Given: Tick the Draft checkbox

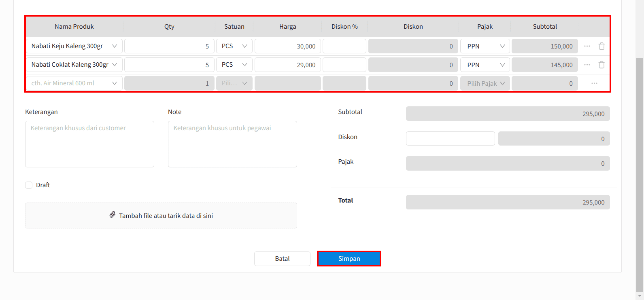Looking at the screenshot, I should (29, 185).
